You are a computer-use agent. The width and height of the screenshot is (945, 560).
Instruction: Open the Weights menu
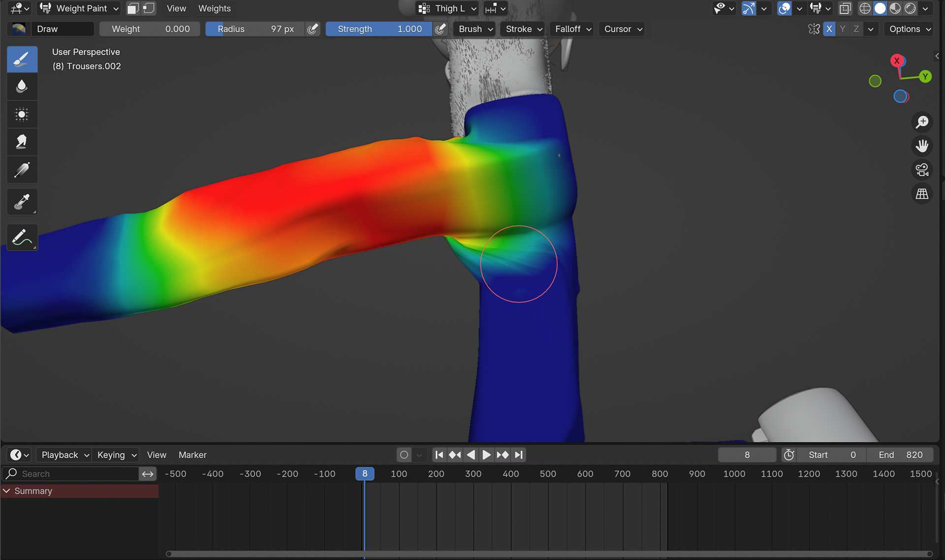click(x=215, y=8)
